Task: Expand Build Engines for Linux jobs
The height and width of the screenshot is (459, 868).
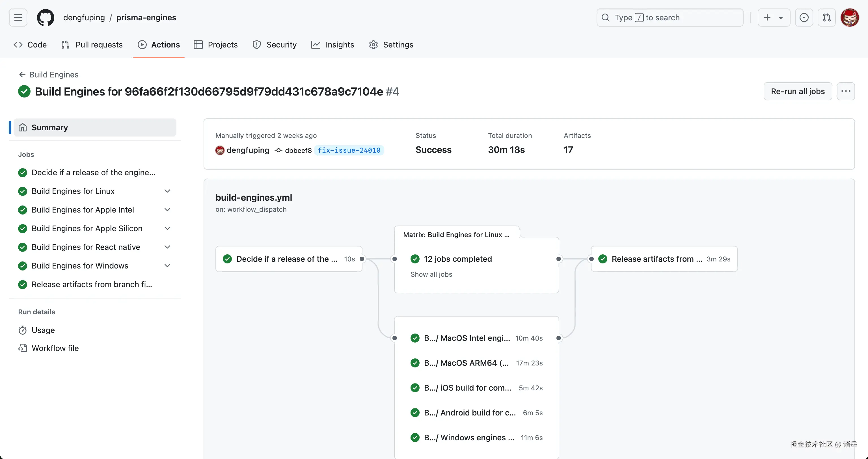Action: click(x=167, y=191)
